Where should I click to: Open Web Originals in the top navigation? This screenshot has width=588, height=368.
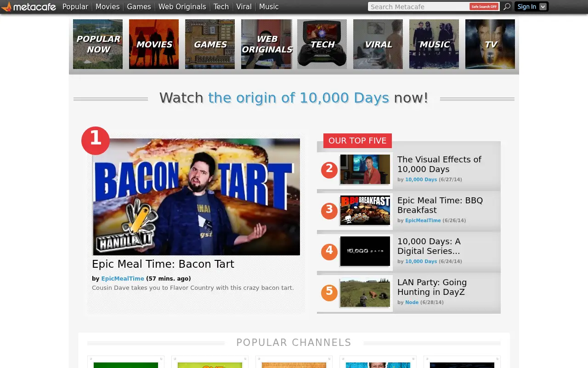click(x=182, y=6)
